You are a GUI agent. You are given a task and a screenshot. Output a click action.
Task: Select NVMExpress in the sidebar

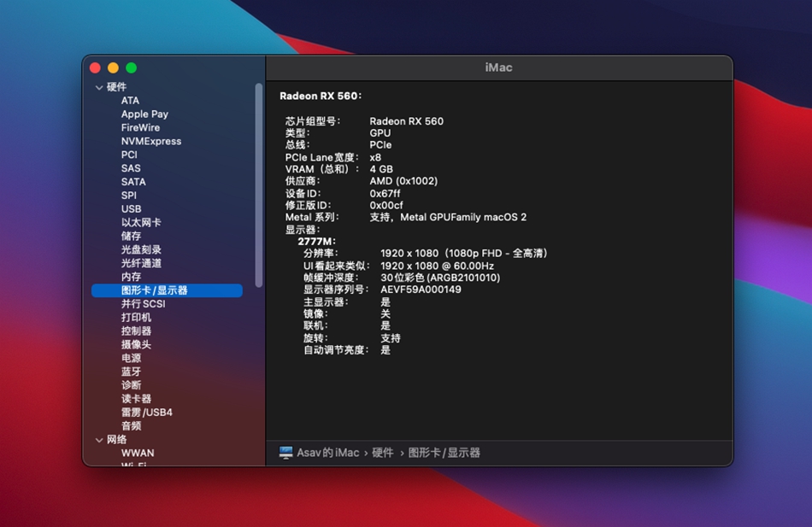(x=151, y=141)
